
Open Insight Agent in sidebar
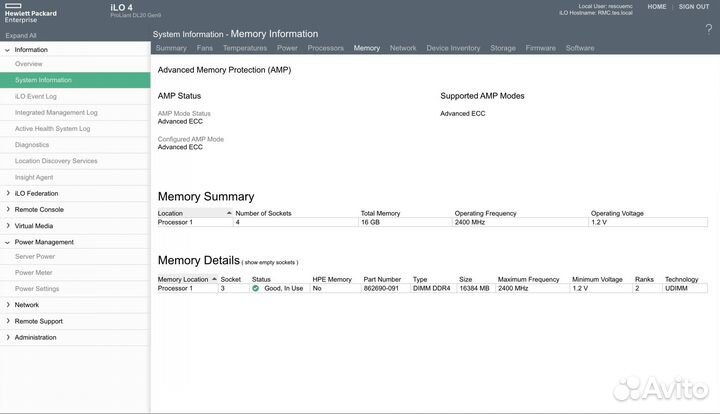tap(34, 177)
